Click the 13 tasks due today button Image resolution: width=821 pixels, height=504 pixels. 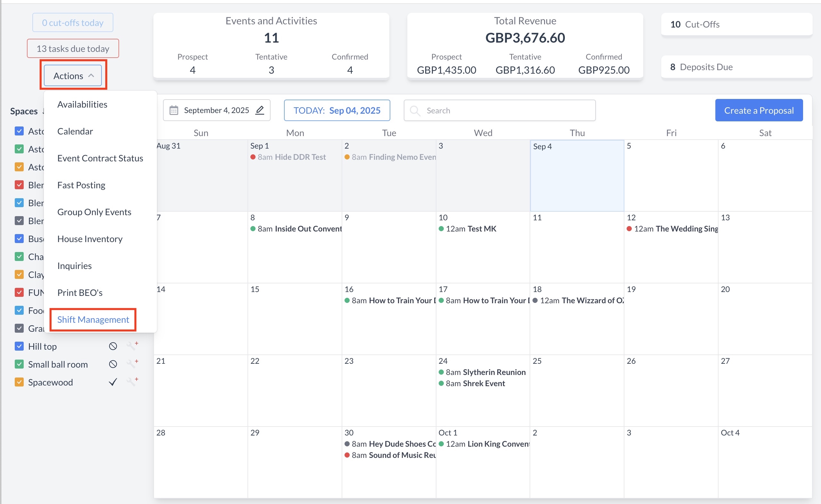pyautogui.click(x=73, y=49)
